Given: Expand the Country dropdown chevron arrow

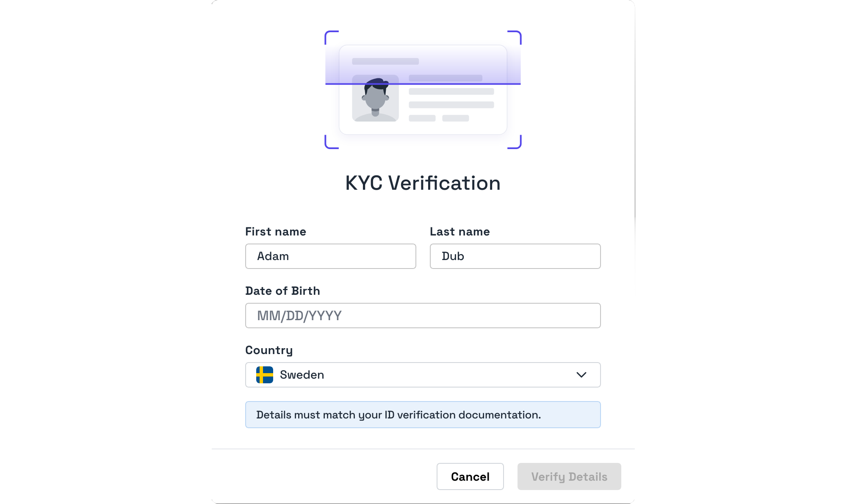Looking at the screenshot, I should (581, 375).
